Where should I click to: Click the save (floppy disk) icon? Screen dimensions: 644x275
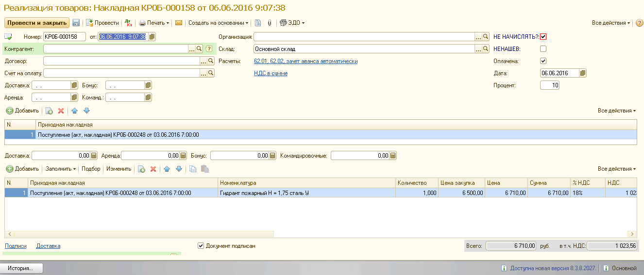(x=76, y=23)
